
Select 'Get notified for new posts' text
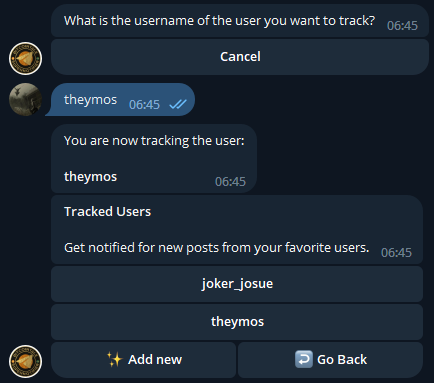click(x=217, y=248)
